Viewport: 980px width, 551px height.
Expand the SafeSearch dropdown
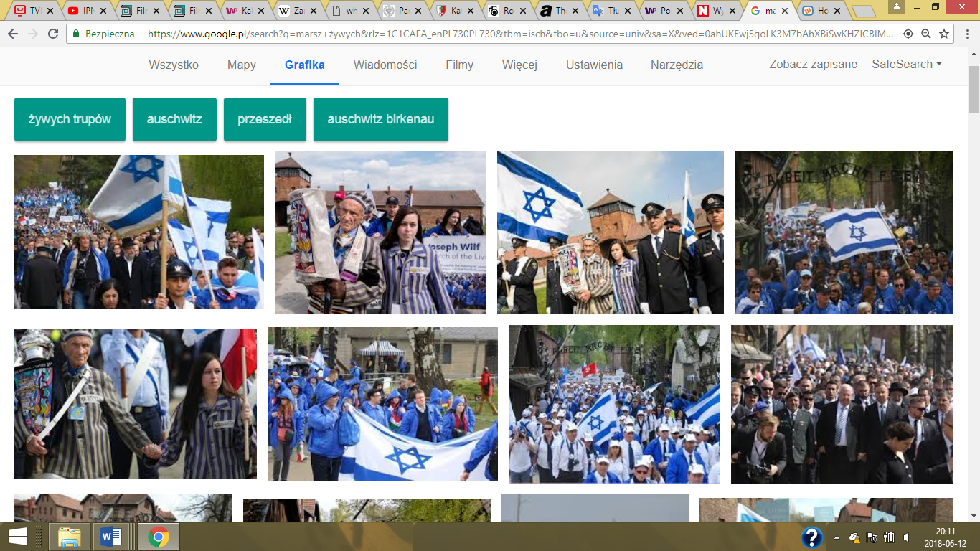(907, 65)
